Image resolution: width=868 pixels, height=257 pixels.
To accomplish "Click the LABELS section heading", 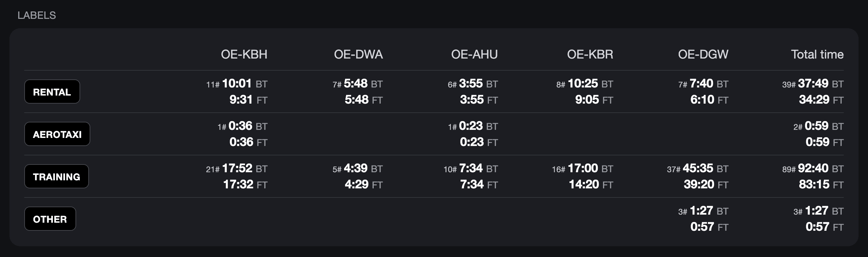I will click(x=37, y=15).
